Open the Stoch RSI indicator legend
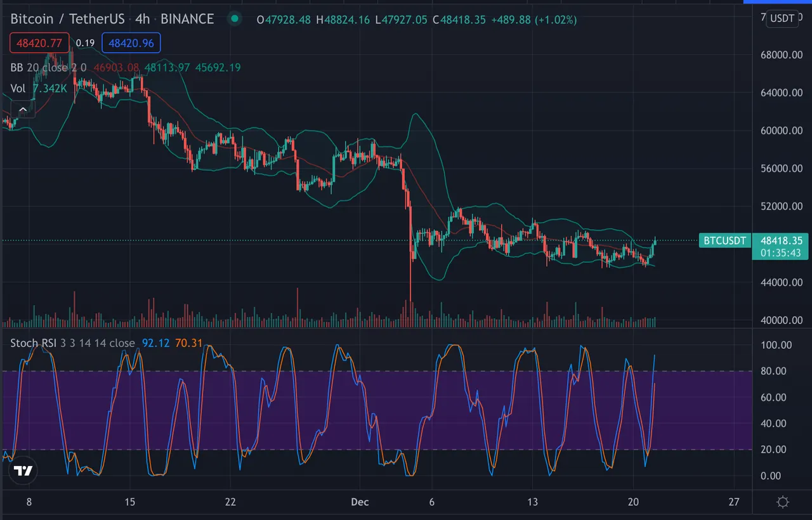812x520 pixels. pos(72,343)
